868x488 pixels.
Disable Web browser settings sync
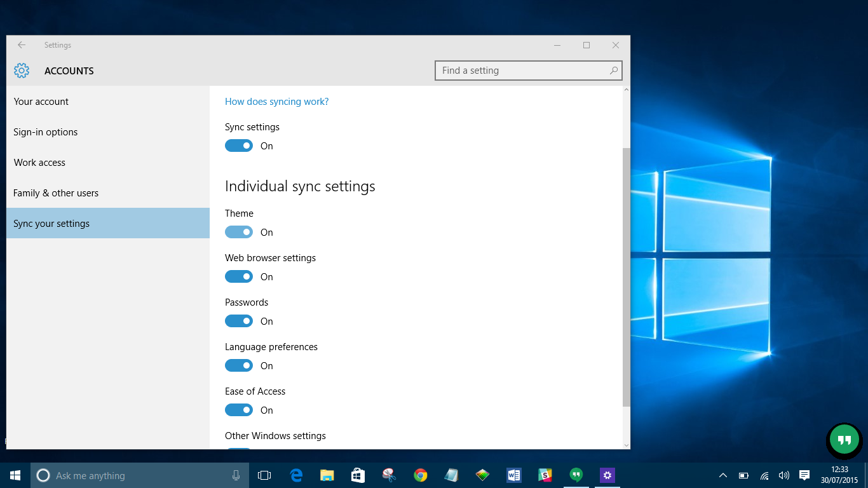(x=239, y=276)
